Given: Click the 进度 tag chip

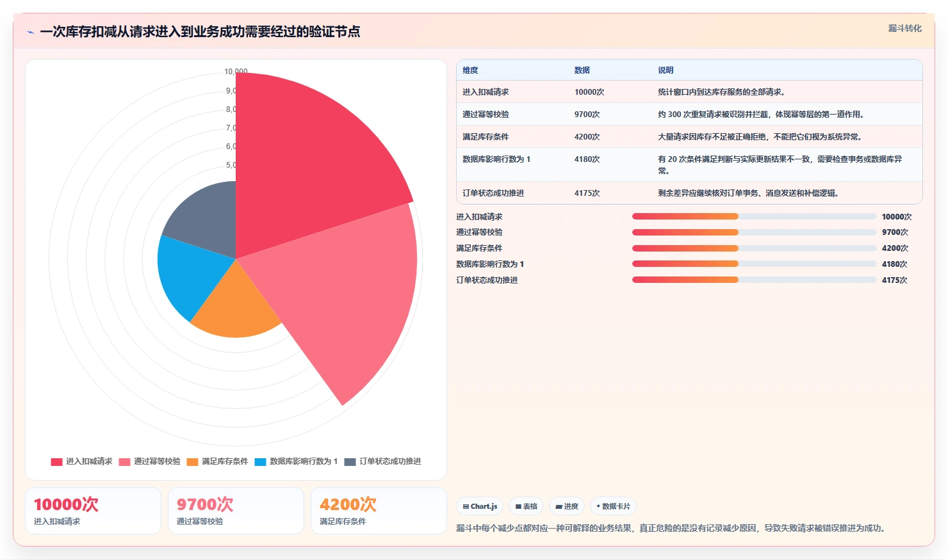Looking at the screenshot, I should pyautogui.click(x=567, y=506).
